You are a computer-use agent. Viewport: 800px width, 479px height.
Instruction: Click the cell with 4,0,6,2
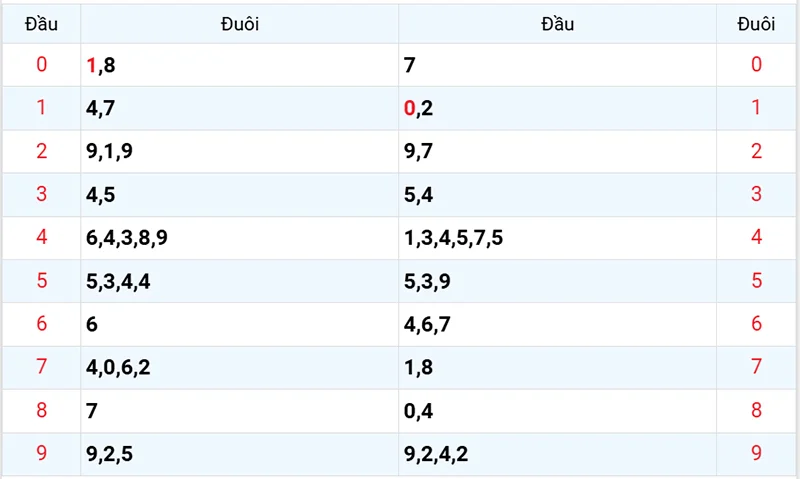(x=118, y=367)
